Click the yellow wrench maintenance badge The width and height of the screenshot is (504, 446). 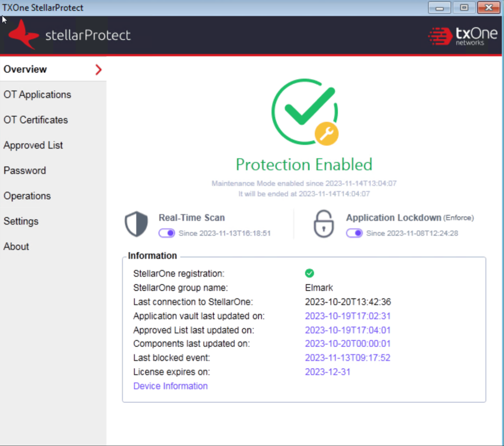[326, 134]
